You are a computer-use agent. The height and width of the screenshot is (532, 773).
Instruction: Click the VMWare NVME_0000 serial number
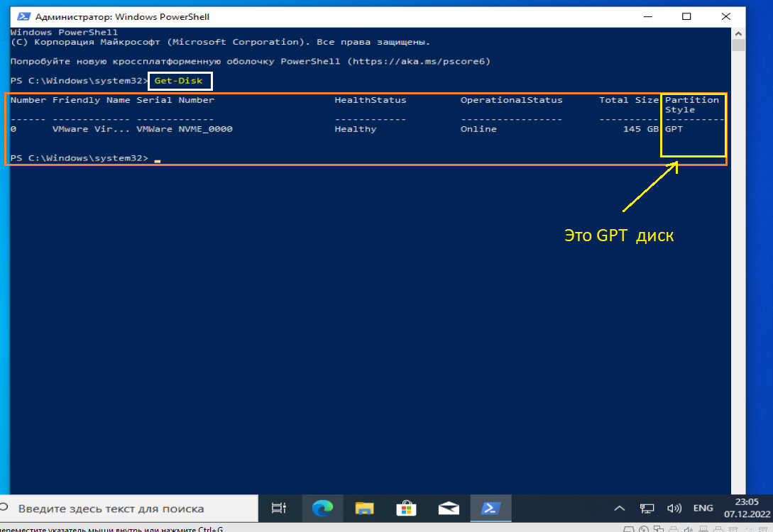(x=185, y=129)
